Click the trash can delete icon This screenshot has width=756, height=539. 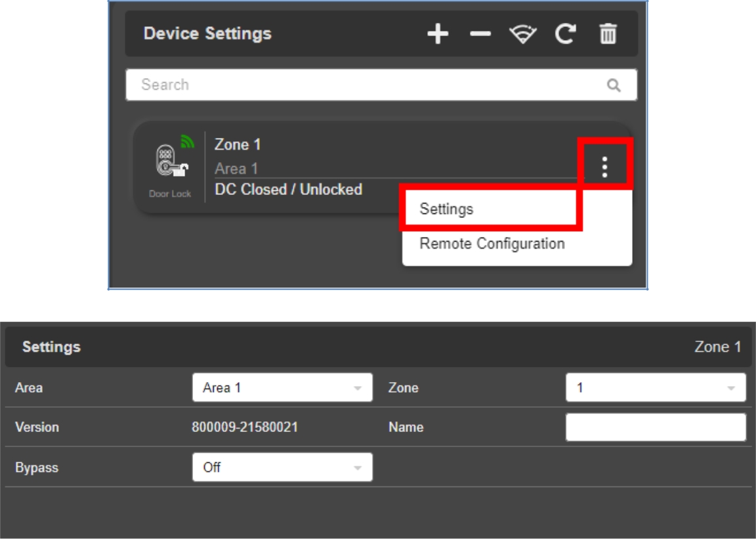click(x=608, y=33)
